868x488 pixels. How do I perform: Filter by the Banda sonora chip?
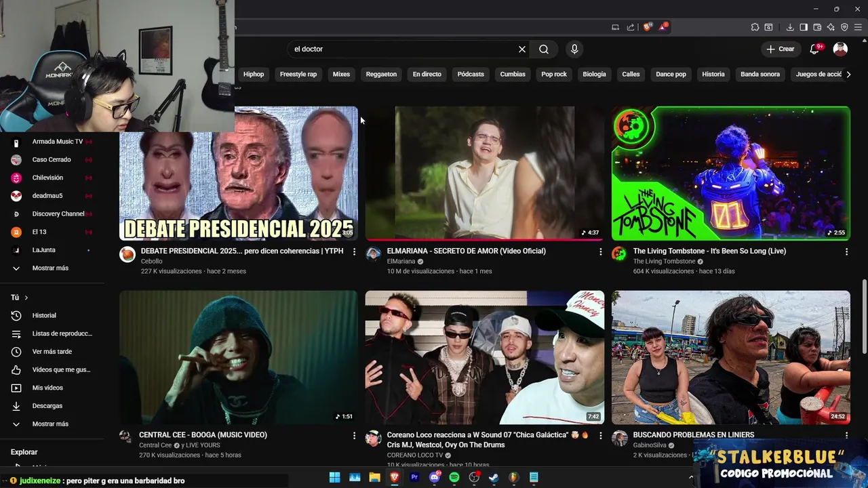tap(760, 75)
